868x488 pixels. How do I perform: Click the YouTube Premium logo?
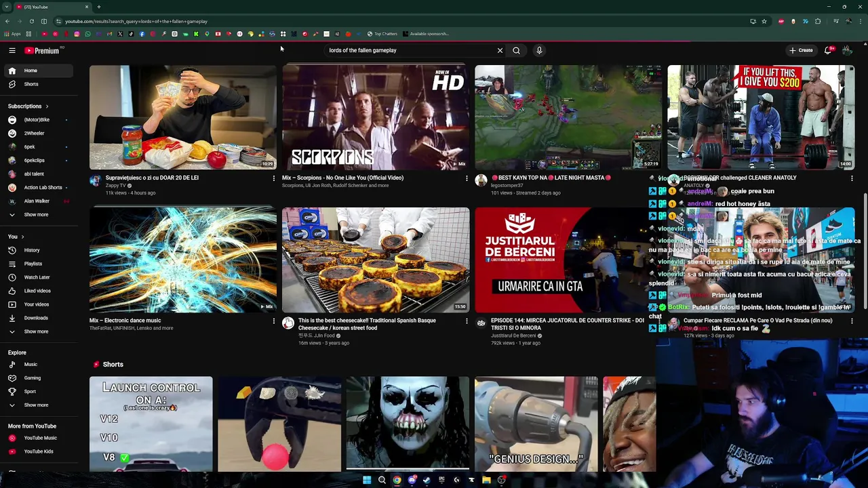[x=42, y=50]
